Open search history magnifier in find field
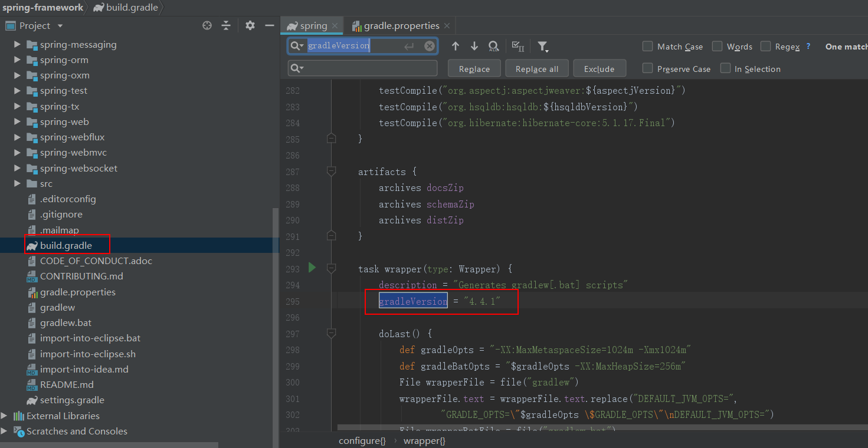 pos(298,46)
